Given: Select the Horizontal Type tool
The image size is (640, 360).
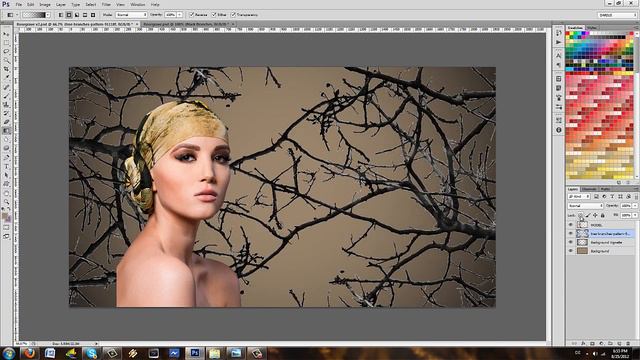Looking at the screenshot, I should click(6, 167).
